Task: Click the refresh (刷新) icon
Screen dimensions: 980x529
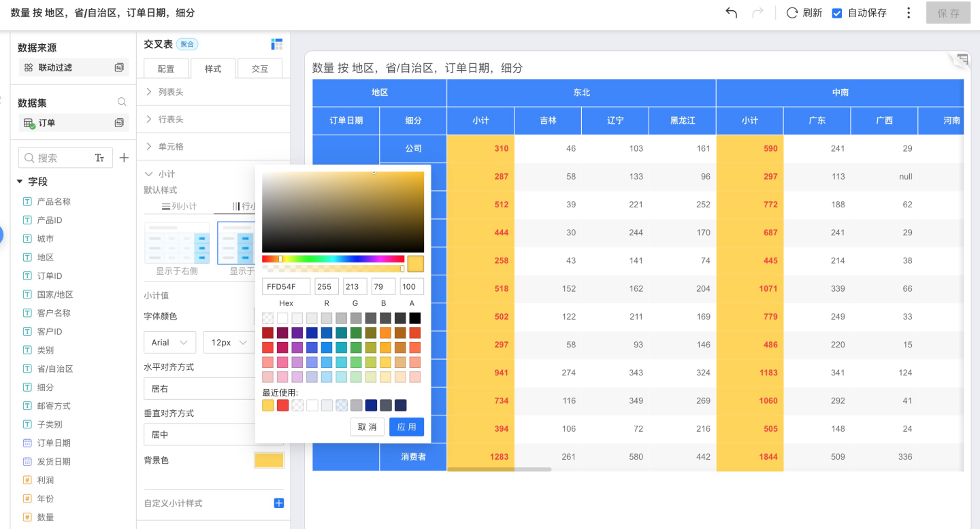Action: pos(792,13)
